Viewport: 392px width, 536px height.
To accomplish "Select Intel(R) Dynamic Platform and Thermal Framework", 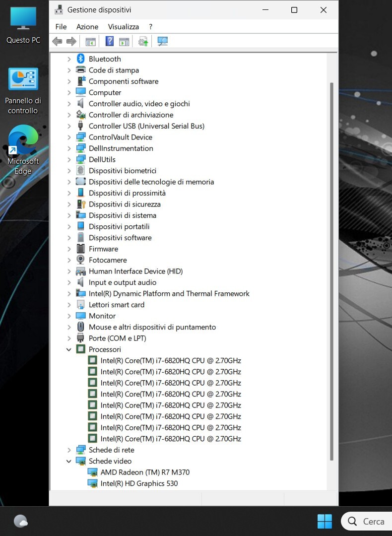I will (169, 293).
